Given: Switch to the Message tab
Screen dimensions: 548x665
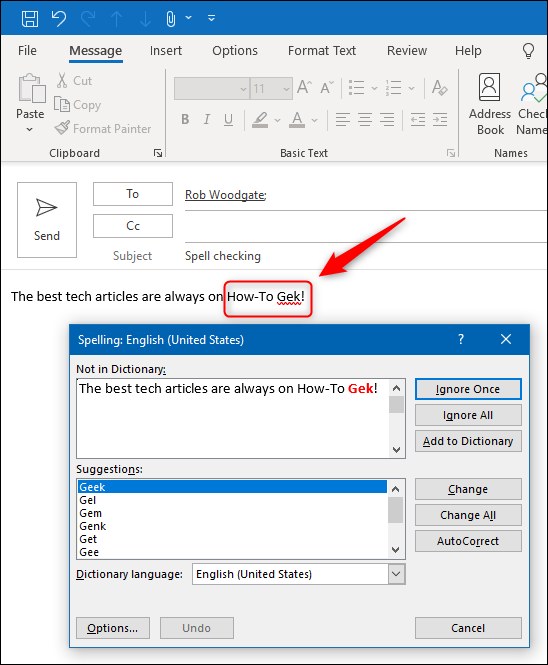Looking at the screenshot, I should point(95,51).
